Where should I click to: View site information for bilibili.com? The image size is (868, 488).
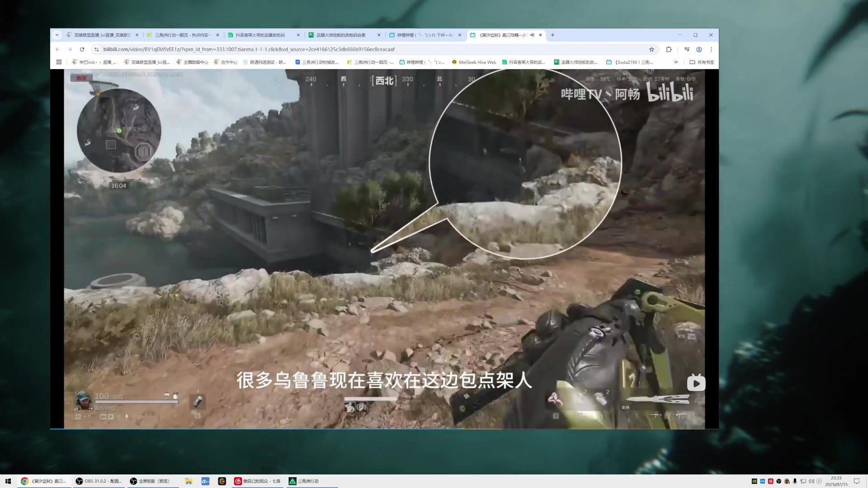[x=96, y=49]
